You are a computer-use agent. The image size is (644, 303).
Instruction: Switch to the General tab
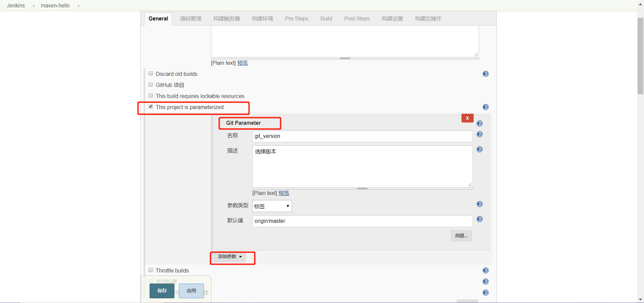point(158,19)
